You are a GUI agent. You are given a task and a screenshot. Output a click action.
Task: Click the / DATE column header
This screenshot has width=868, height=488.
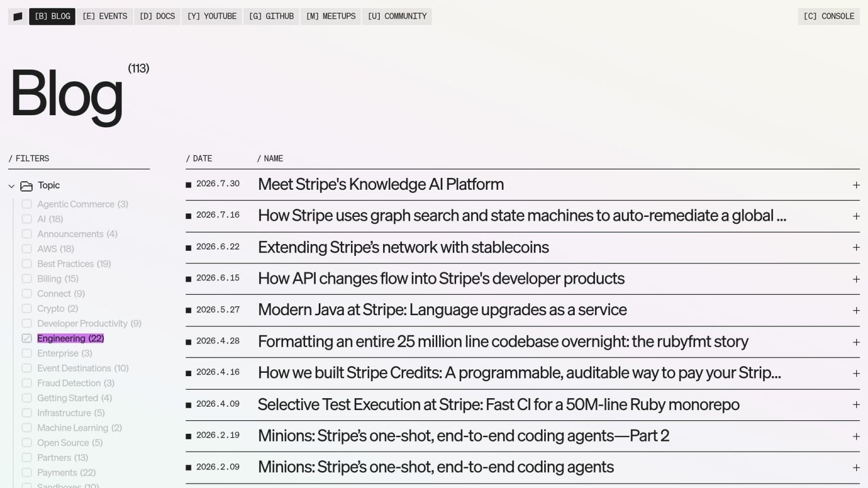pyautogui.click(x=199, y=159)
